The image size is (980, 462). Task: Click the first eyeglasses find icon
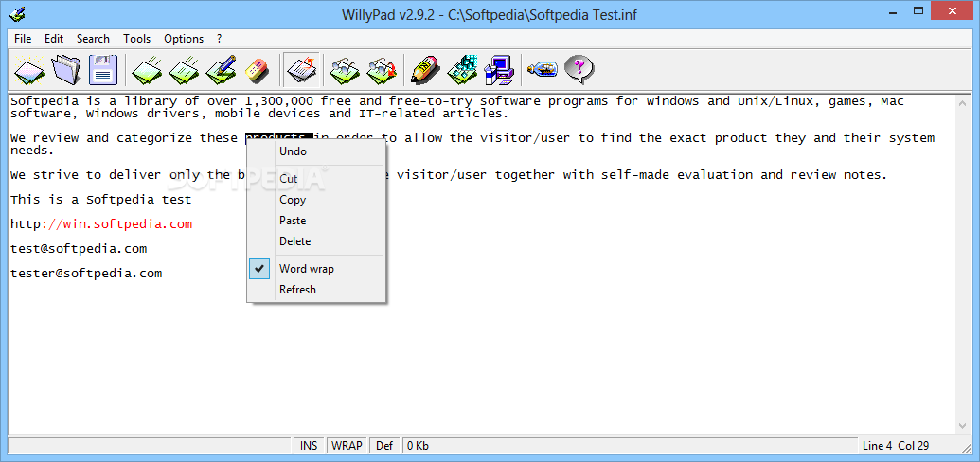[x=345, y=69]
